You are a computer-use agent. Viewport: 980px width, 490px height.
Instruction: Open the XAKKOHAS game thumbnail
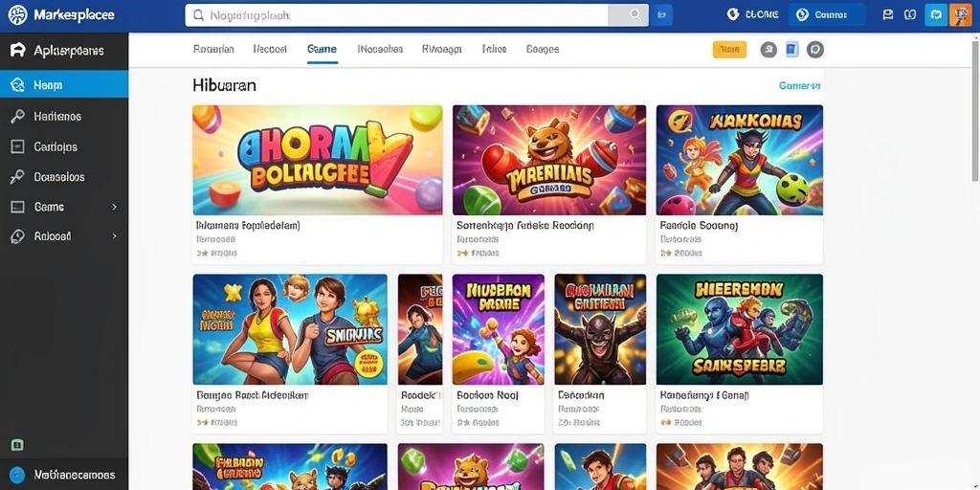tap(740, 160)
